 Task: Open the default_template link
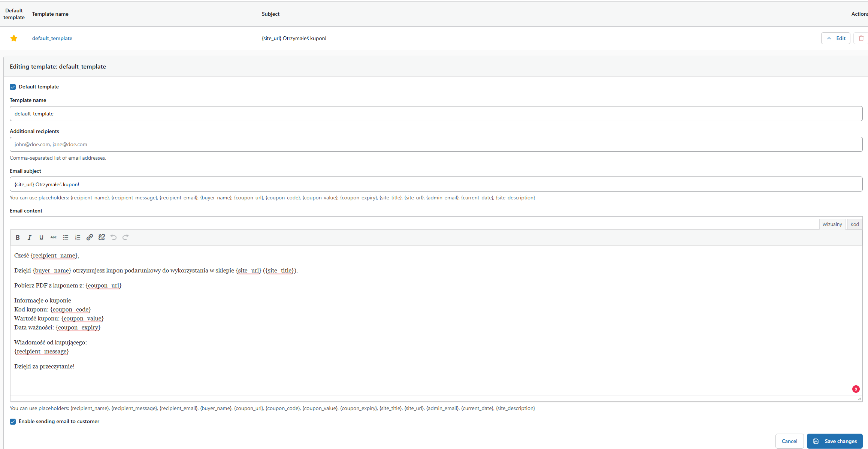(52, 38)
